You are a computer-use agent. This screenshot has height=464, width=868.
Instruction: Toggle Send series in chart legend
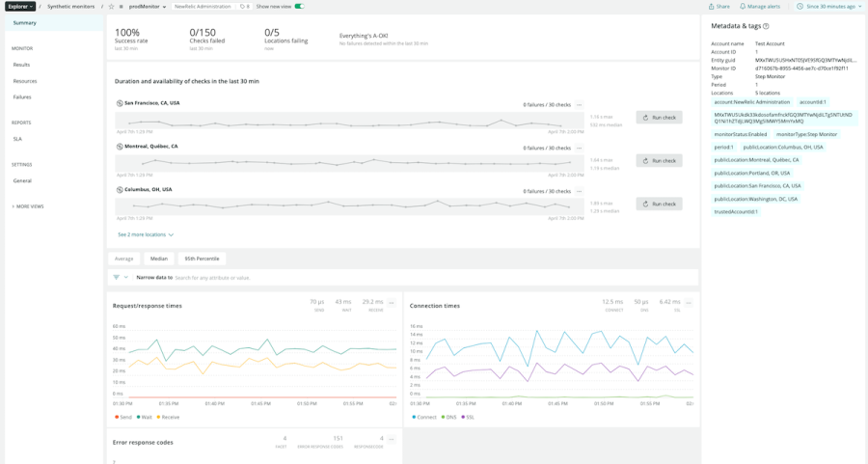[x=122, y=417]
